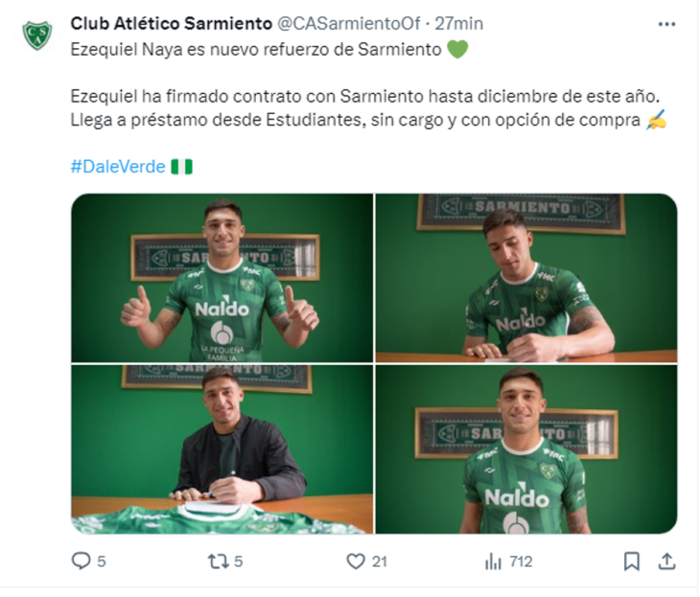The height and width of the screenshot is (597, 700).
Task: Click the share upload icon
Action: click(x=667, y=562)
